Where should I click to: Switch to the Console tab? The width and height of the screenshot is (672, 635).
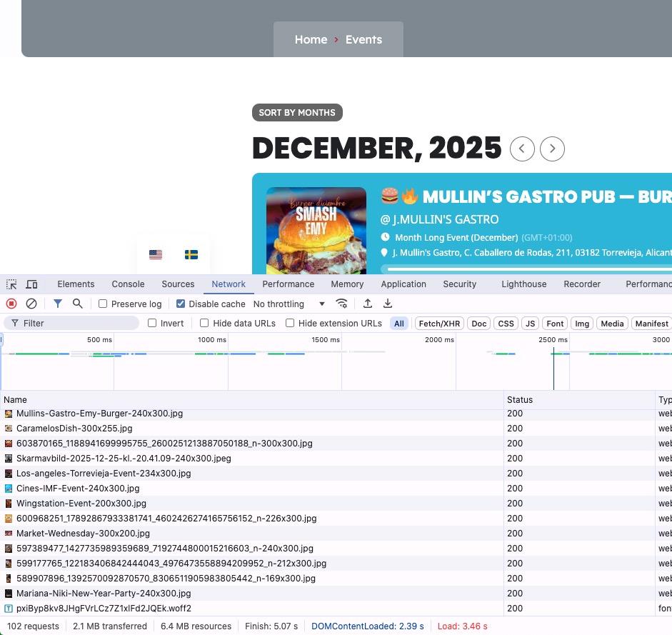click(128, 284)
